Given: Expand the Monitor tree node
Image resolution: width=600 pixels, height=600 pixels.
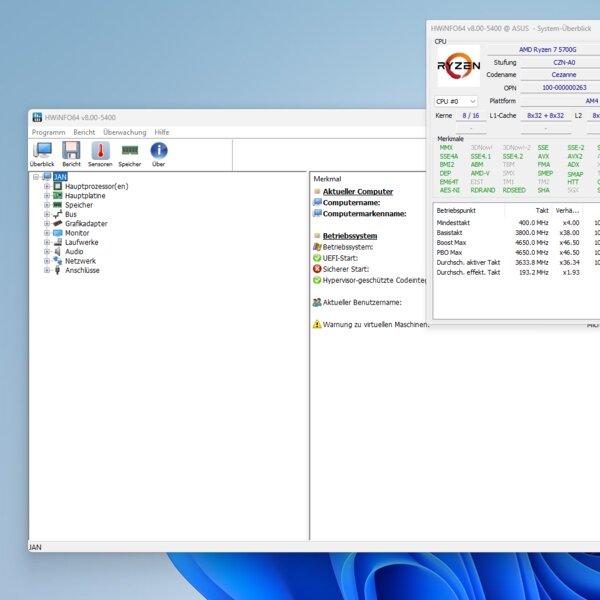Looking at the screenshot, I should click(47, 233).
